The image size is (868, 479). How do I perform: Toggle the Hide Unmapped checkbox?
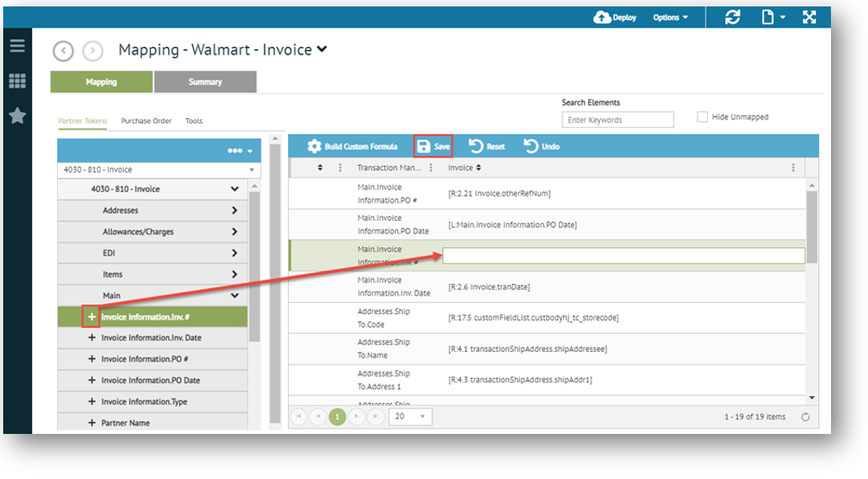(702, 117)
